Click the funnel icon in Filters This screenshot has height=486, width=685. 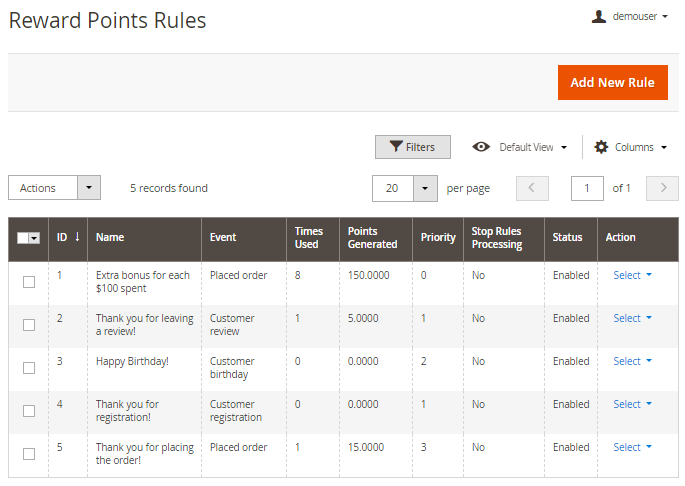point(396,147)
